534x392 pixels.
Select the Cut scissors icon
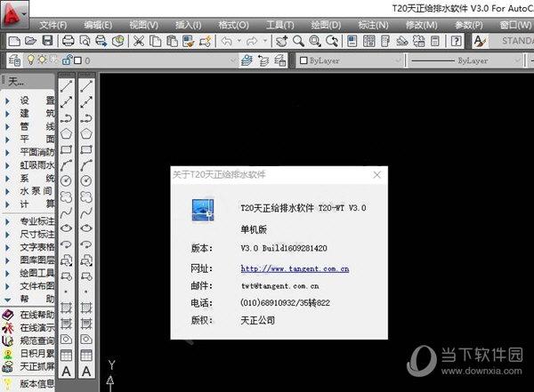(x=140, y=41)
